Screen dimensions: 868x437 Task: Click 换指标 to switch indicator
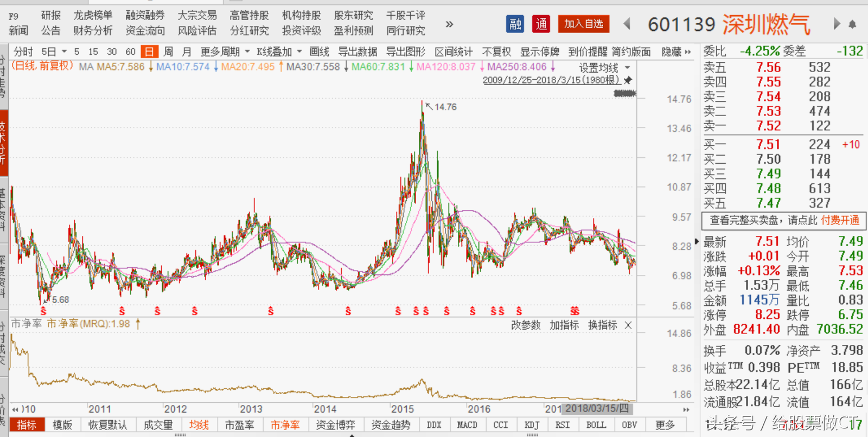click(603, 325)
